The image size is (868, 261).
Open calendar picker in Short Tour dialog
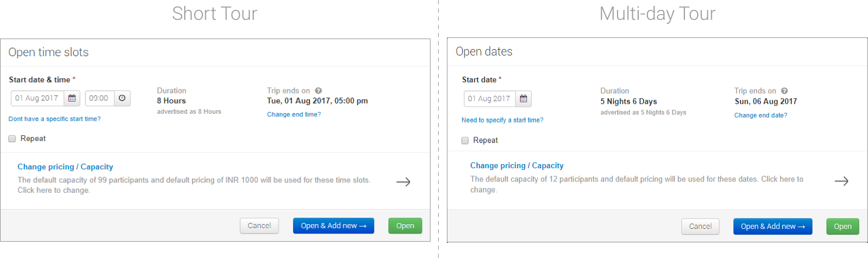72,98
